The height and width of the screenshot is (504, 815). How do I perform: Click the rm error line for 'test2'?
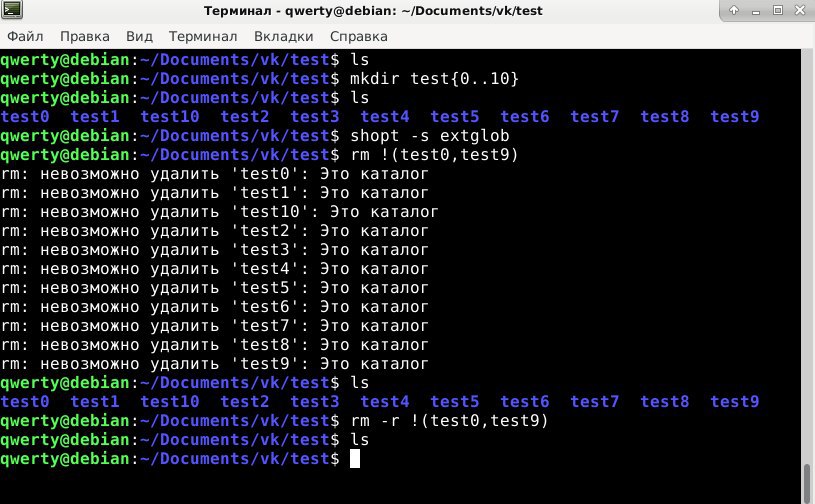coord(214,231)
